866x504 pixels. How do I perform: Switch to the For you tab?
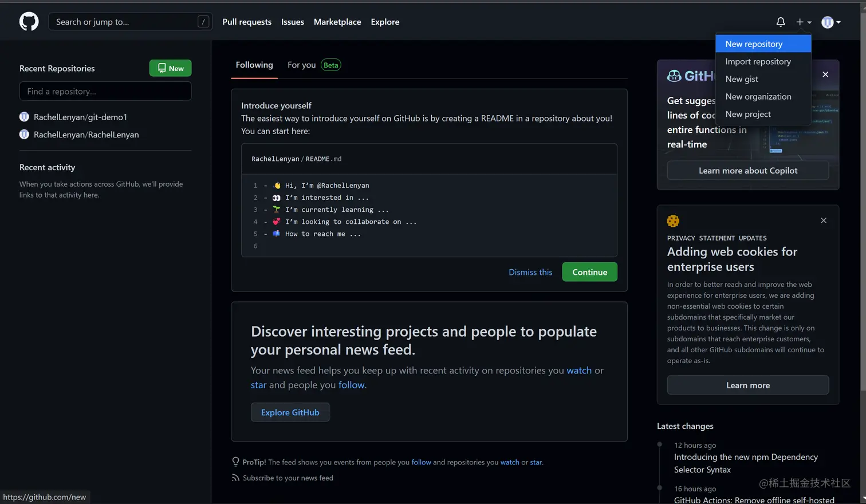coord(302,65)
